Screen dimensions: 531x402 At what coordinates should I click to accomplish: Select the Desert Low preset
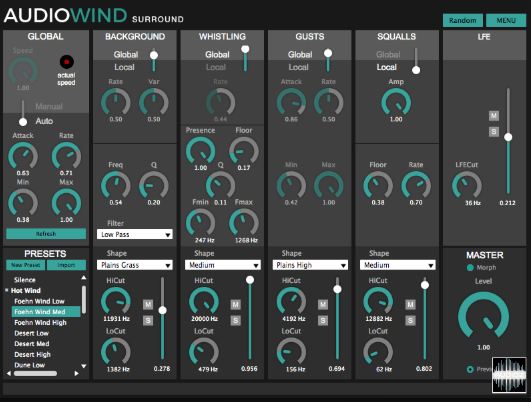click(31, 333)
